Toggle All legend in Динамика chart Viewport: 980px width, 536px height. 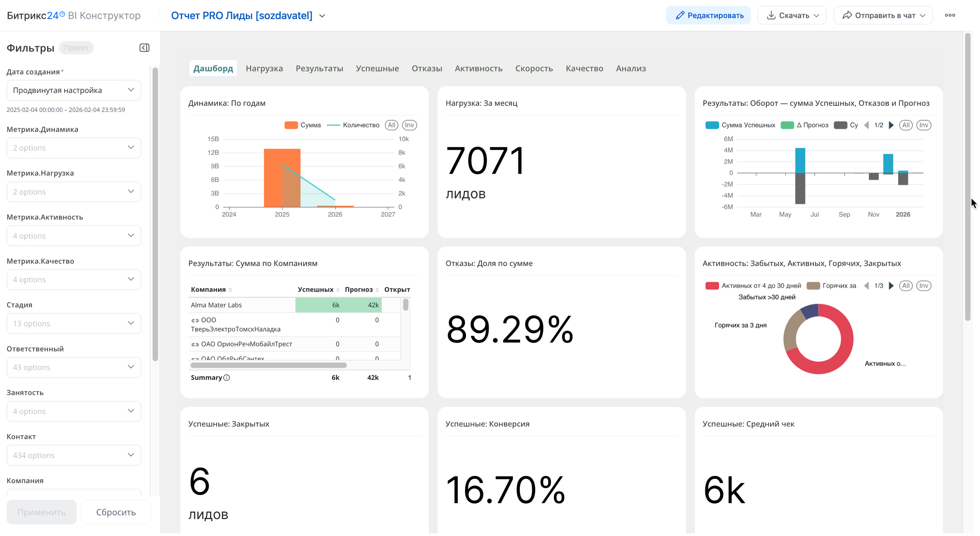point(391,125)
